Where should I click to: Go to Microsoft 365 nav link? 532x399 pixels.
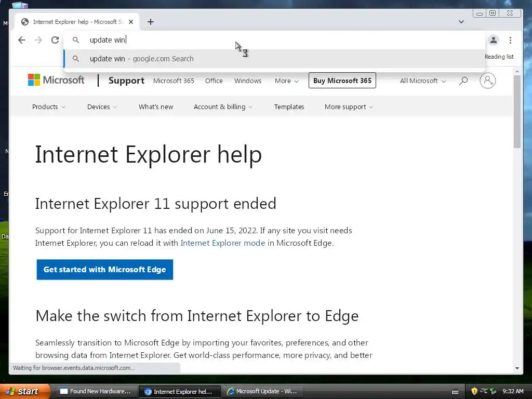(174, 81)
